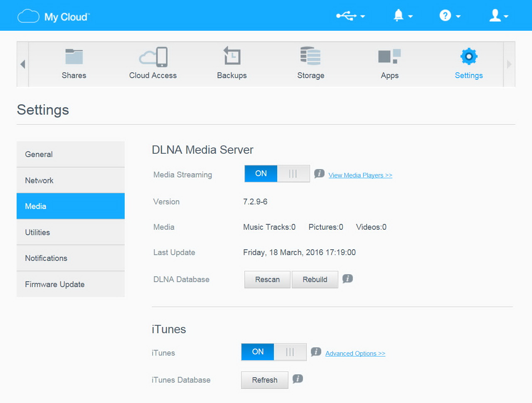The image size is (532, 403).
Task: Select the Network settings tab
Action: 71,180
